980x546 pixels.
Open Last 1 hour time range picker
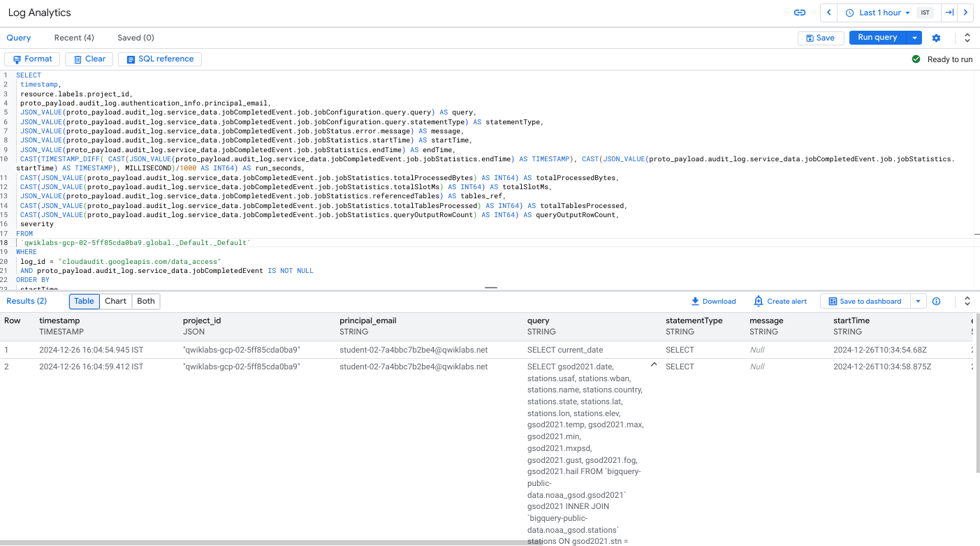877,13
